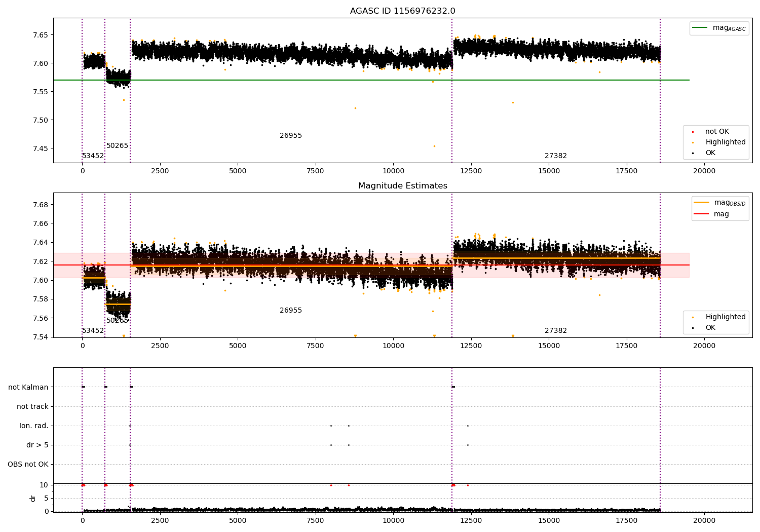Click the 12500 x-tick of the top plot
This screenshot has width=760, height=532.
point(471,171)
